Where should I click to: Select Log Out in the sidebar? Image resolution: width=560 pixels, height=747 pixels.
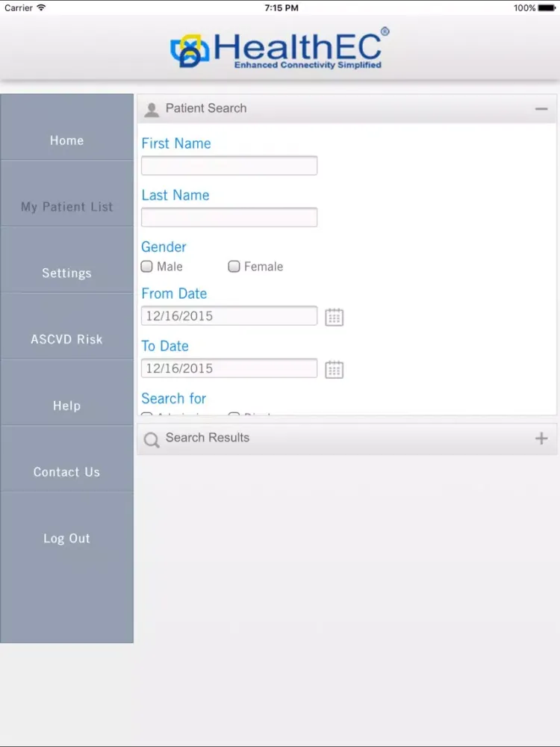pyautogui.click(x=66, y=539)
